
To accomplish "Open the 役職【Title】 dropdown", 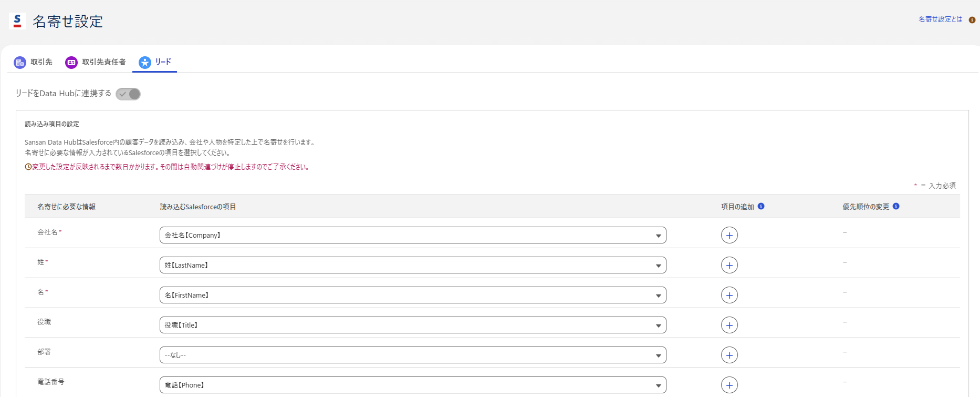I will click(x=413, y=325).
